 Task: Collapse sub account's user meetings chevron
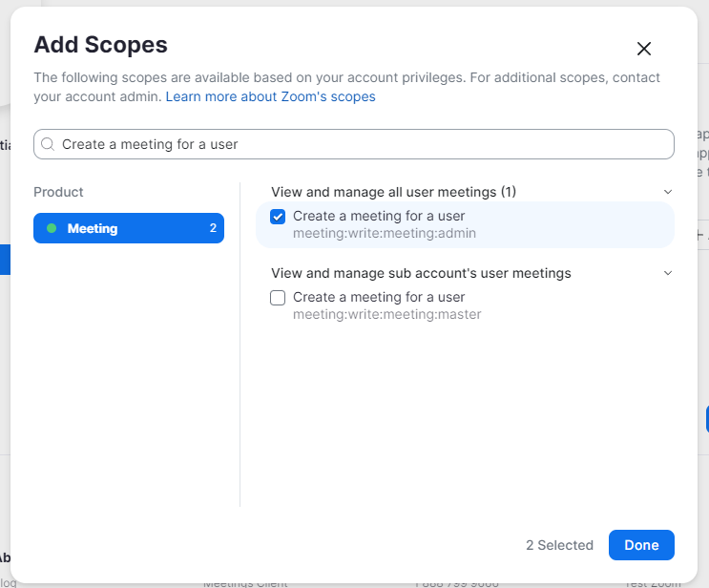[x=668, y=273]
